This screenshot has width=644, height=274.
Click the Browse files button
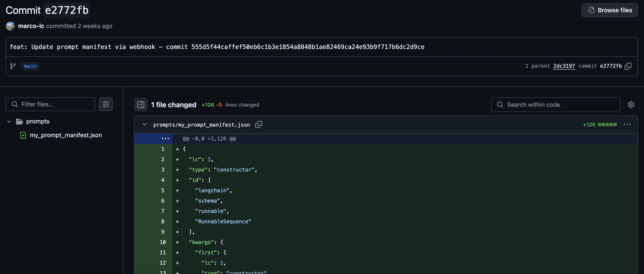[x=609, y=10]
